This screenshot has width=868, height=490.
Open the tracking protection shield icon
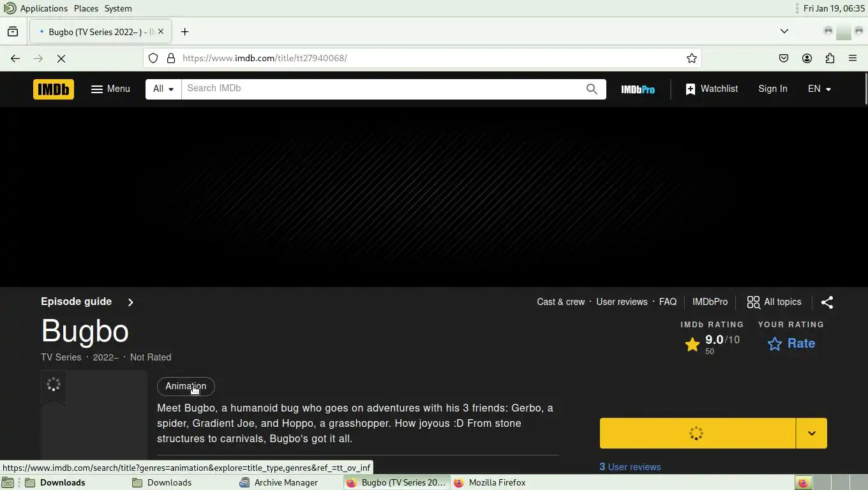153,58
